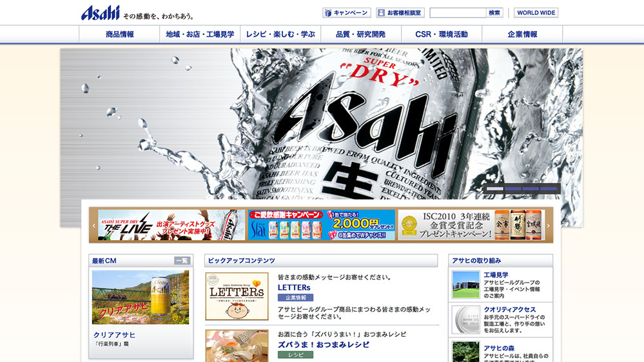Open the WORLD WIDE link
644x362 pixels.
536,13
